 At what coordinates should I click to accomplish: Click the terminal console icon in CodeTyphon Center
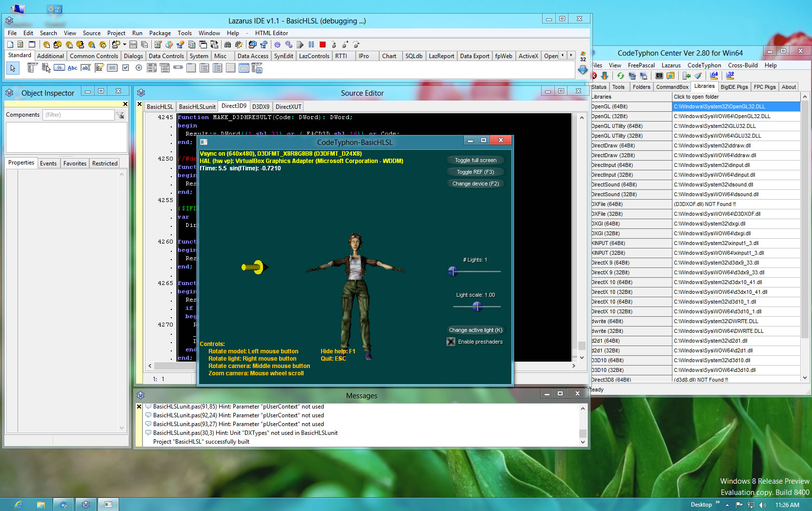(x=659, y=76)
